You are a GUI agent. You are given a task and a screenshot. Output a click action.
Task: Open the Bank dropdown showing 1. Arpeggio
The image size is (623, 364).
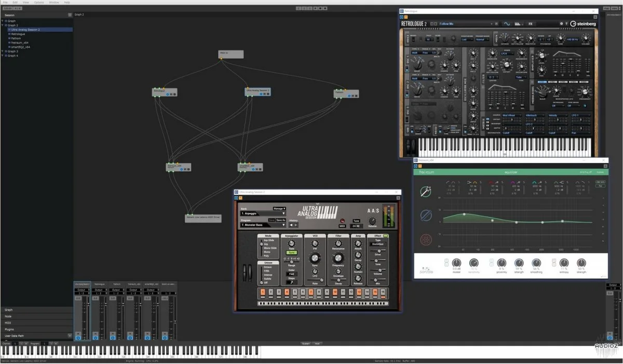[263, 213]
